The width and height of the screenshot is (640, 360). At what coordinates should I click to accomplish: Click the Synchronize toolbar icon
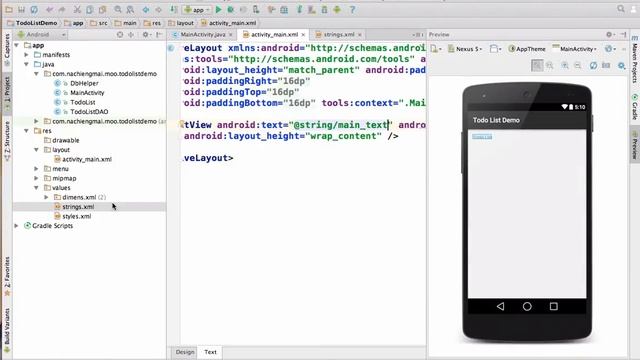click(34, 9)
